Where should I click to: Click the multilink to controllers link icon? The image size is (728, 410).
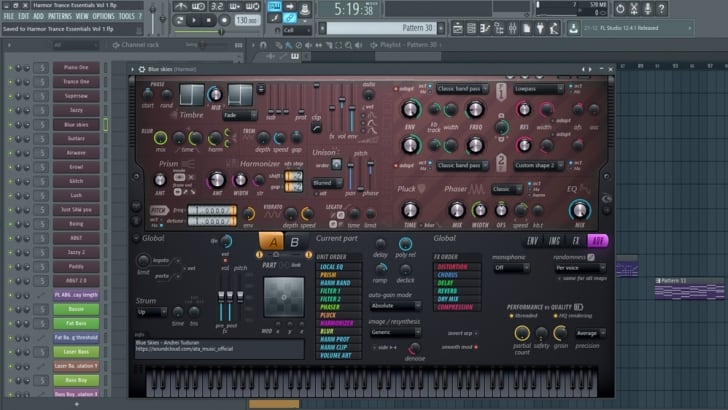tap(290, 18)
